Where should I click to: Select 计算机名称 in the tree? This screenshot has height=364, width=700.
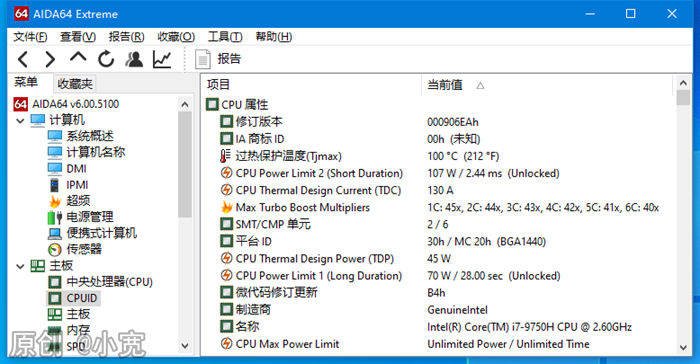tap(96, 152)
